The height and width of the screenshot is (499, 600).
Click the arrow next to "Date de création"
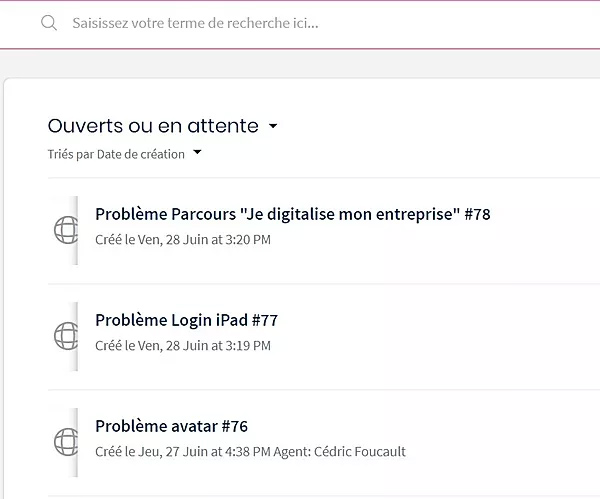pos(197,153)
